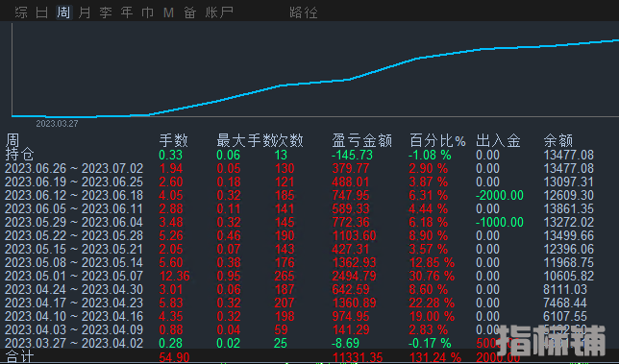This screenshot has width=619, height=364.
Task: Select the 周 weekly tab
Action: pyautogui.click(x=63, y=12)
